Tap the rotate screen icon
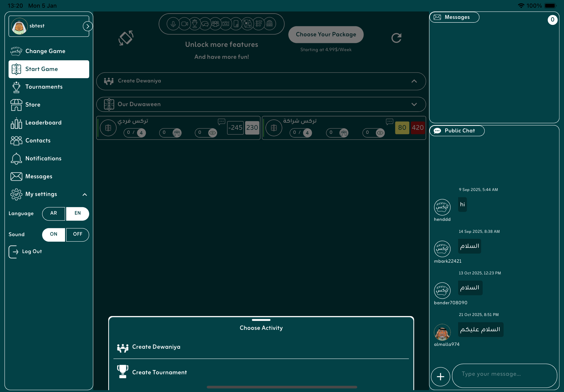This screenshot has height=392, width=564. pyautogui.click(x=126, y=38)
